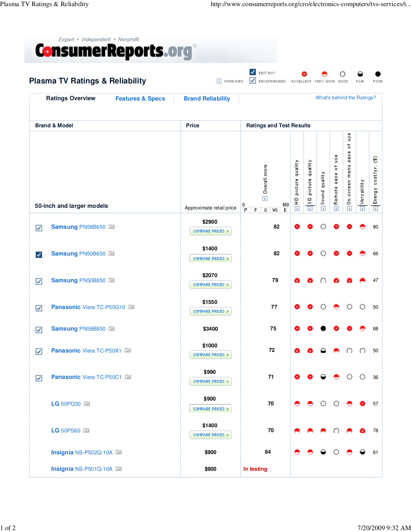The height and width of the screenshot is (532, 411).
Task: Click the Good rating symbol in legend
Action: 343,74
